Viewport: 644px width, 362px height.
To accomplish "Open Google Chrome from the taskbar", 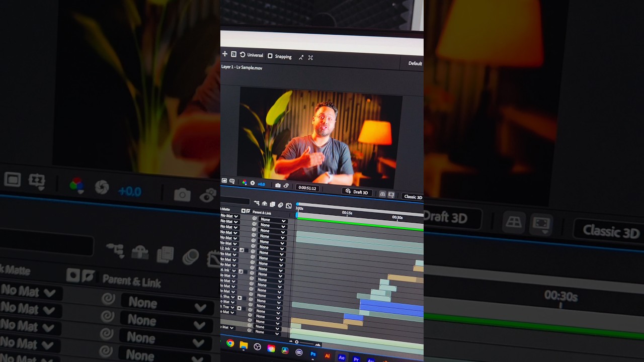I will tap(230, 343).
